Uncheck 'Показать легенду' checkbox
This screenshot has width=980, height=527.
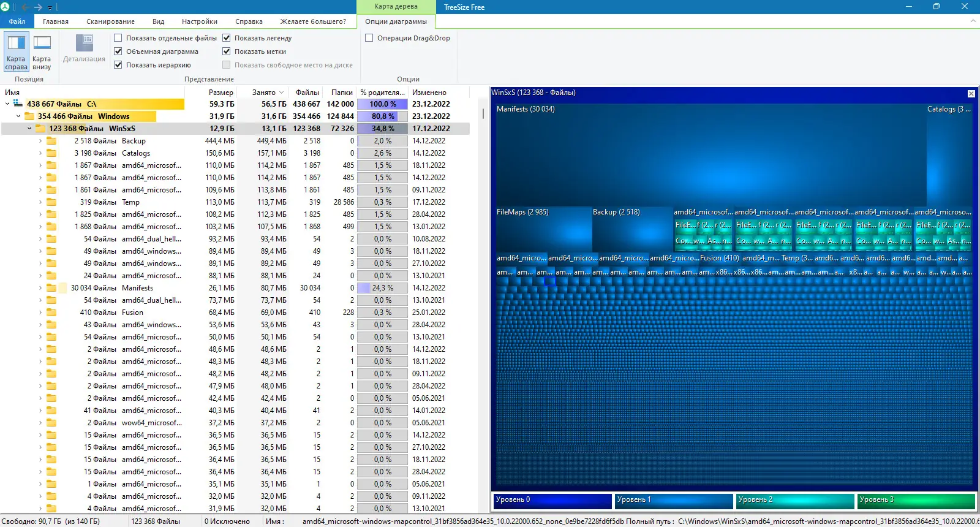pyautogui.click(x=227, y=38)
